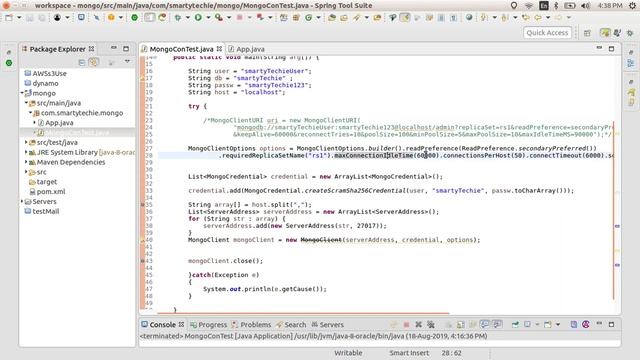Open the Open Console dropdown arrow
Viewport: 640px width, 360px height.
[558, 324]
